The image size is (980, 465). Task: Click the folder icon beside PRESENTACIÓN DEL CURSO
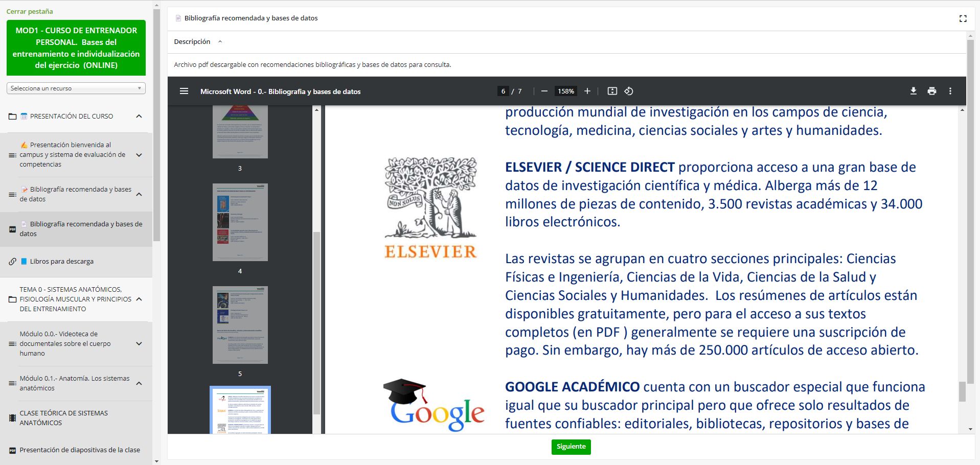13,117
